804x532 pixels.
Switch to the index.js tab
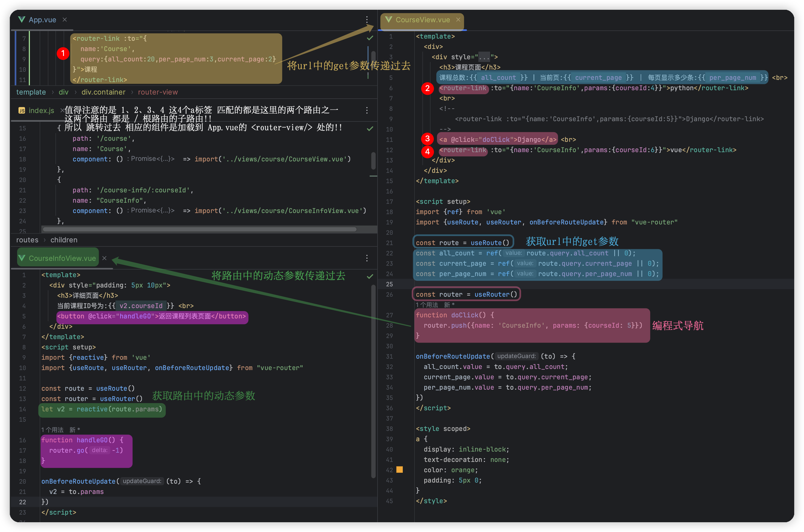(x=41, y=111)
